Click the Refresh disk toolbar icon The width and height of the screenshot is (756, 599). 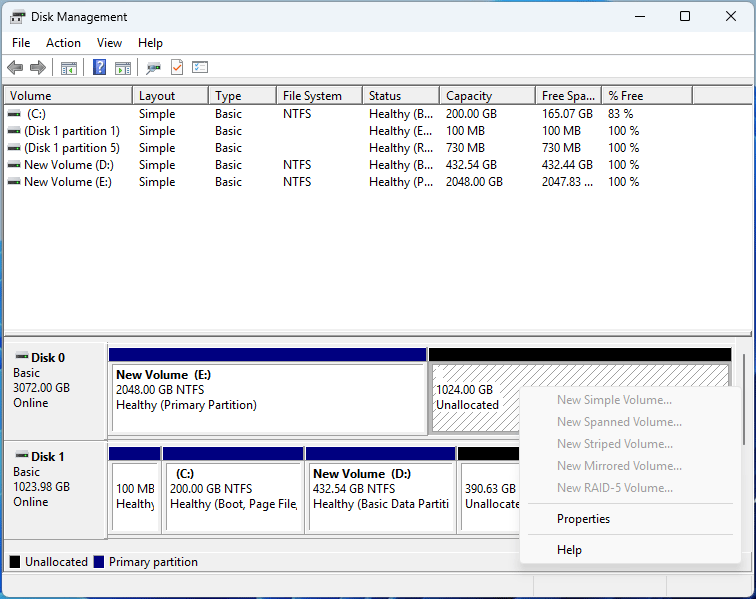153,68
